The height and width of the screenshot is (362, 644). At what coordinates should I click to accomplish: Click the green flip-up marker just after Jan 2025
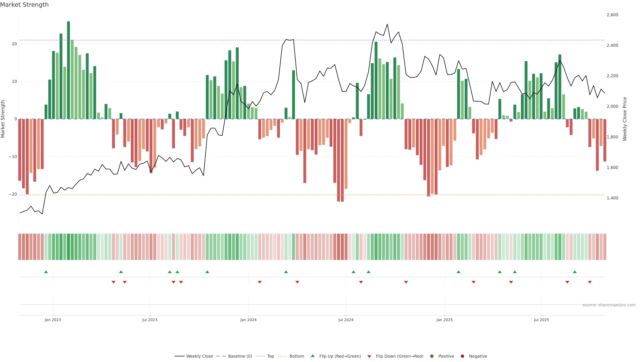(459, 272)
